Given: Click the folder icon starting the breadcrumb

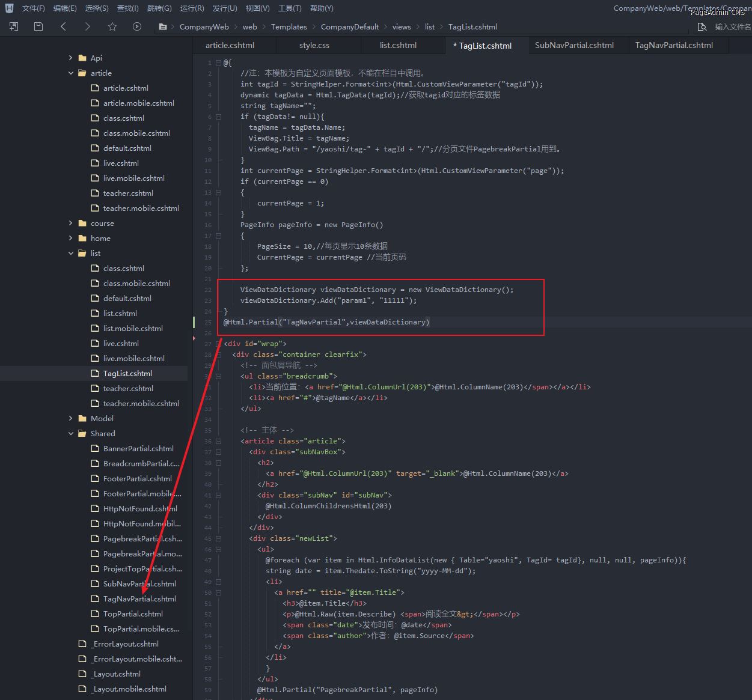Looking at the screenshot, I should click(x=163, y=27).
